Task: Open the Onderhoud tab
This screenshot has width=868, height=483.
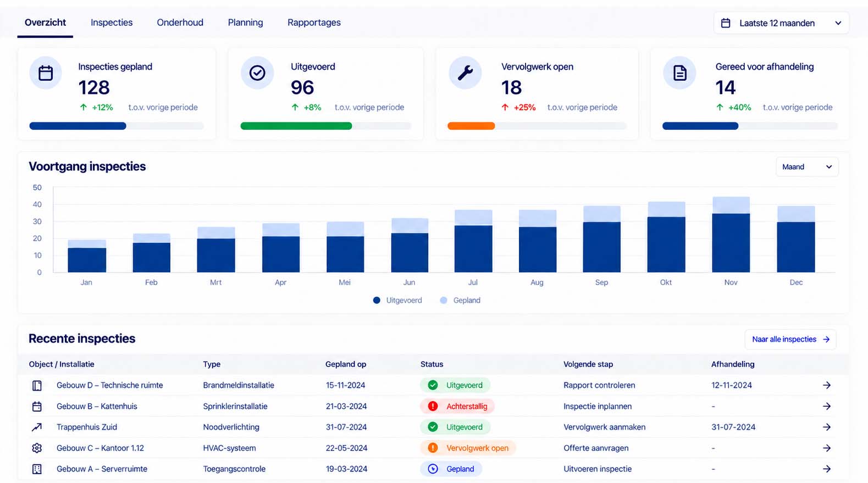Action: (x=180, y=23)
